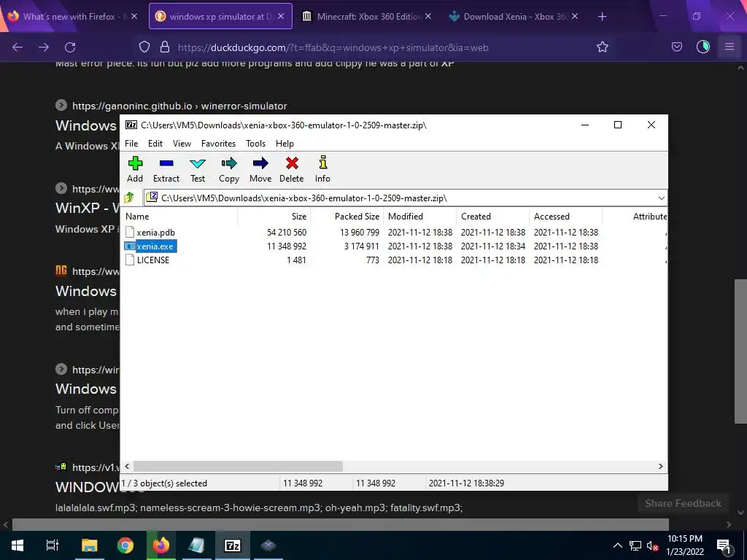Open the Windows Start menu
Screen dimensions: 747x560
tap(18, 545)
